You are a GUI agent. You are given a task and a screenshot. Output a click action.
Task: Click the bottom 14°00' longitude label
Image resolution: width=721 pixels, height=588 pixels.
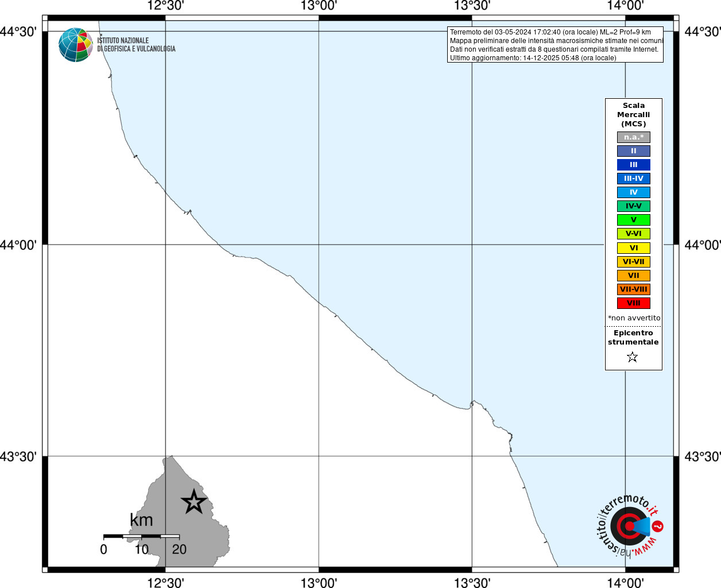pos(626,583)
